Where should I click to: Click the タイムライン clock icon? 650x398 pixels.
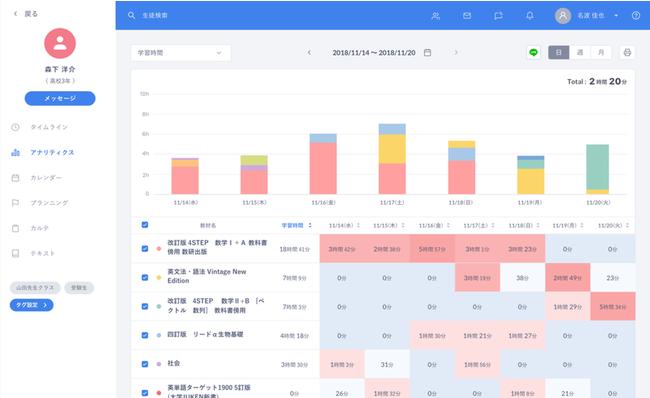15,127
